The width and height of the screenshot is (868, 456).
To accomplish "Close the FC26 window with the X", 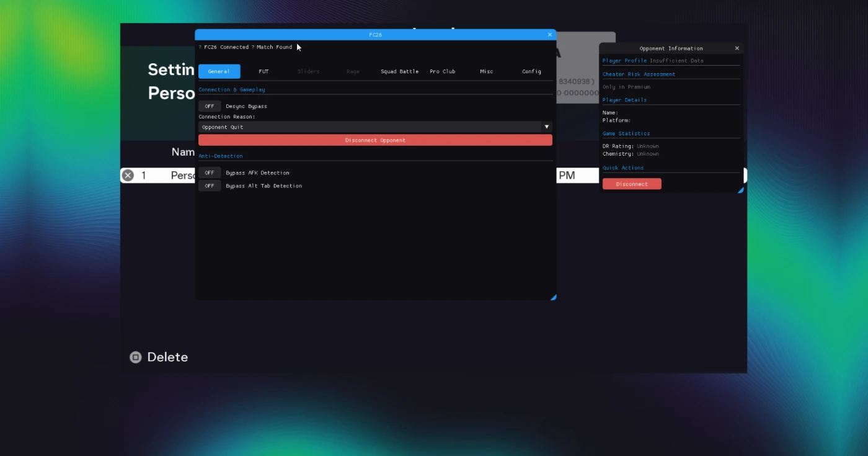I will (x=549, y=35).
